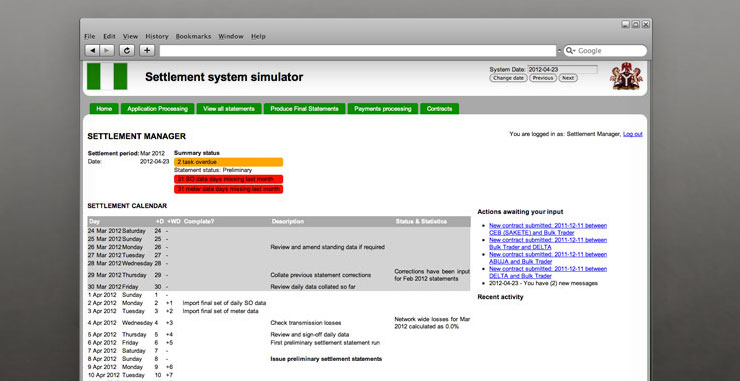Click 'Collate previous statement corrections' text
Viewport: 740px width, 381px height.
(x=320, y=275)
